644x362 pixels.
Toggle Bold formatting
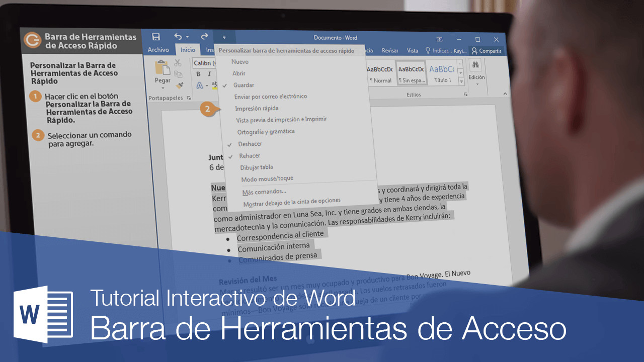click(x=198, y=74)
